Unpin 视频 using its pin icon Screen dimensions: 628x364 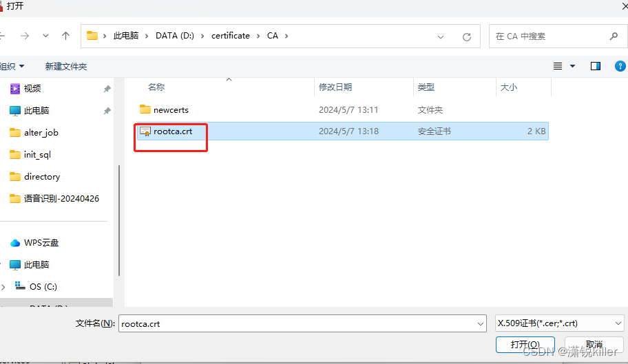pos(107,89)
